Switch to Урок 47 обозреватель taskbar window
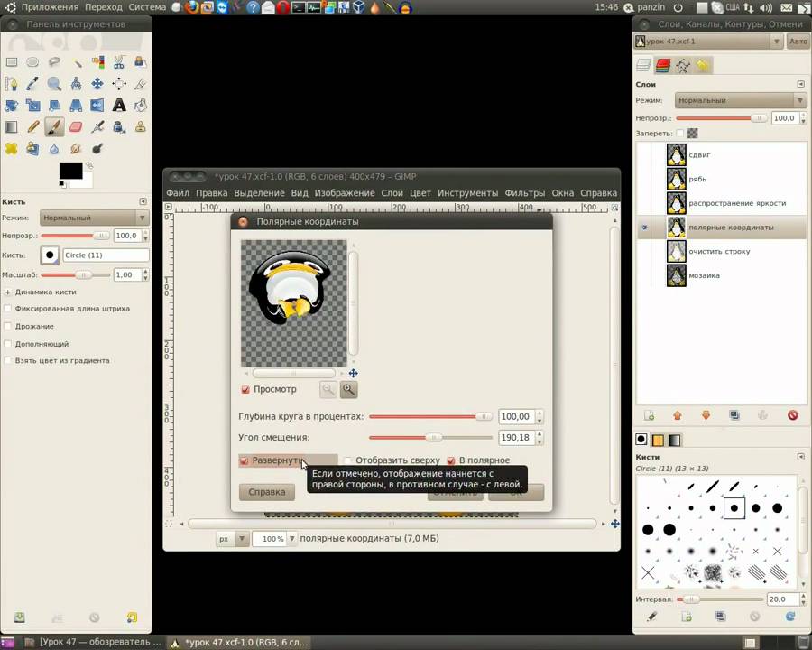This screenshot has height=650, width=812. click(94, 642)
